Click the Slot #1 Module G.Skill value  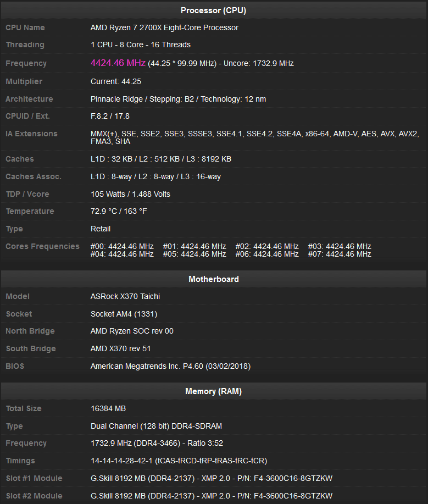(212, 478)
